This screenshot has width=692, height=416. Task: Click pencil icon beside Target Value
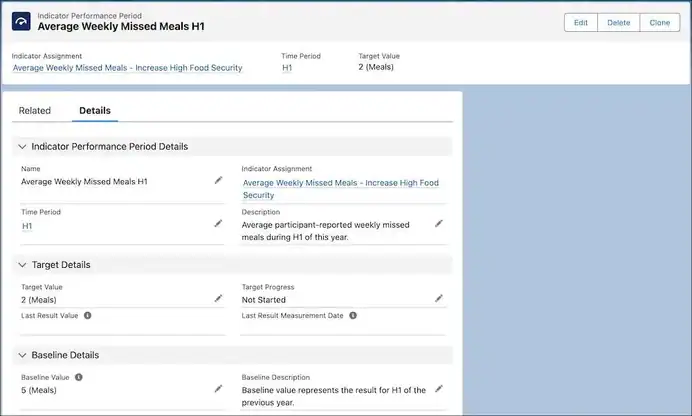coord(218,299)
